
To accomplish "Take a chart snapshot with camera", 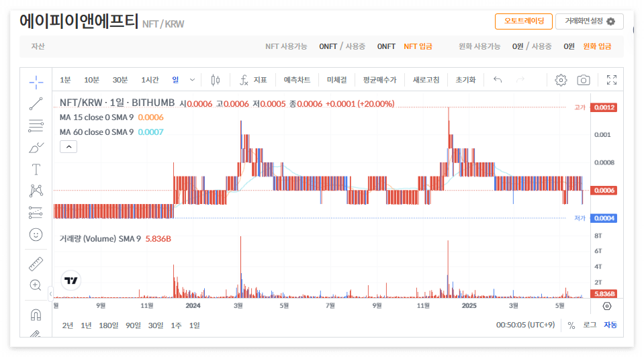I will coord(584,80).
